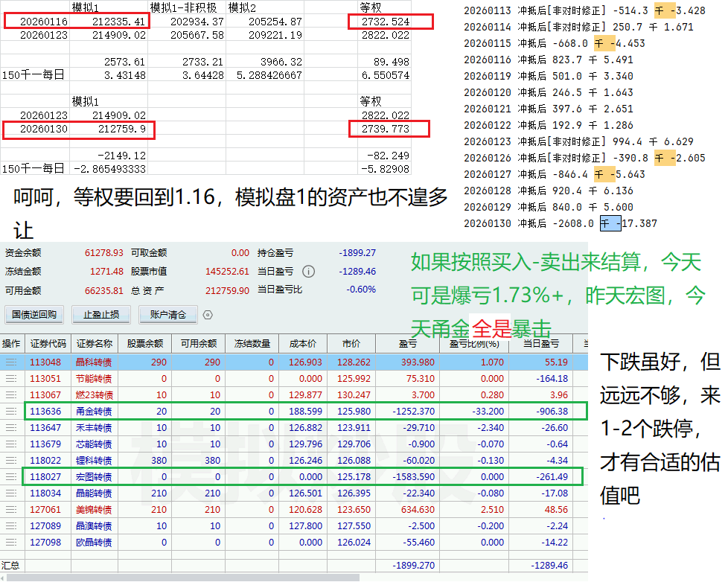The width and height of the screenshot is (728, 585).
Task: Select the 资金余额 value 61278.93
Action: [x=104, y=253]
